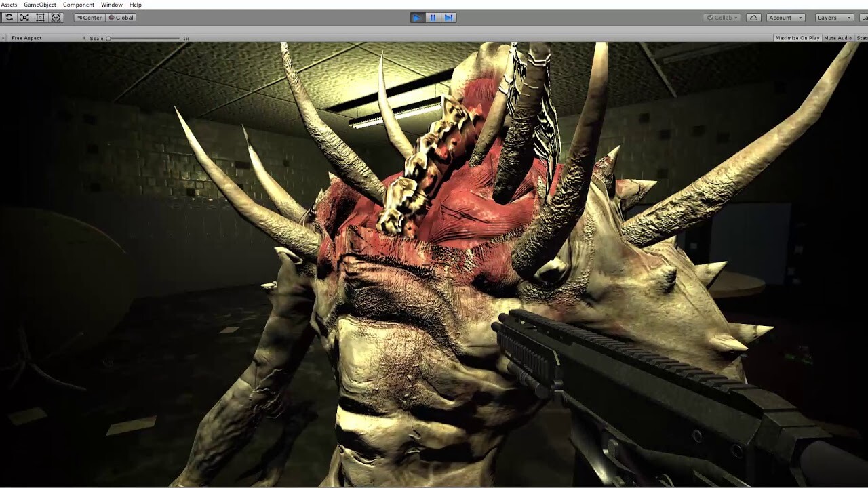Image resolution: width=868 pixels, height=488 pixels.
Task: Toggle Mute Audio in Game view
Action: tap(837, 38)
